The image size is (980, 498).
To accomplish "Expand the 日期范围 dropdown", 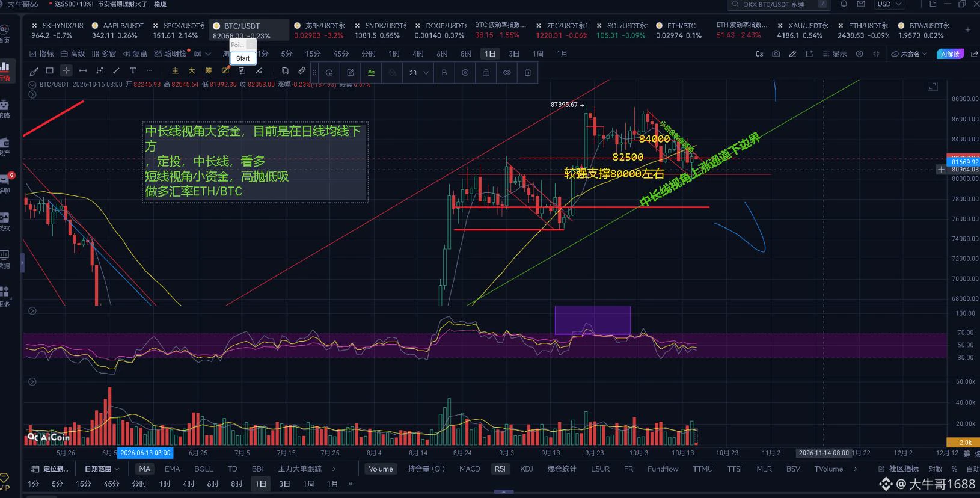I will point(102,469).
